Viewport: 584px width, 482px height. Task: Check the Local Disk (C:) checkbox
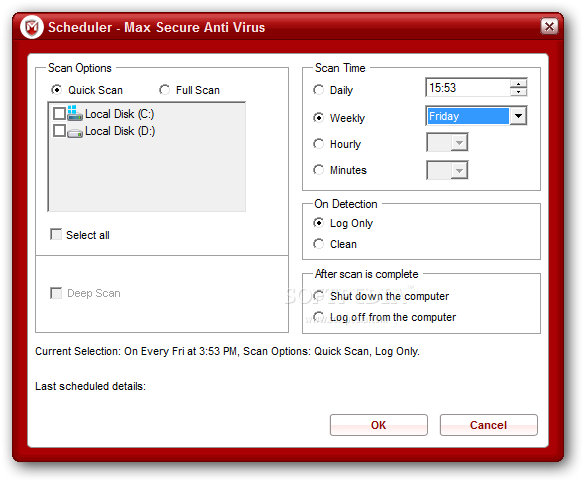tap(60, 113)
